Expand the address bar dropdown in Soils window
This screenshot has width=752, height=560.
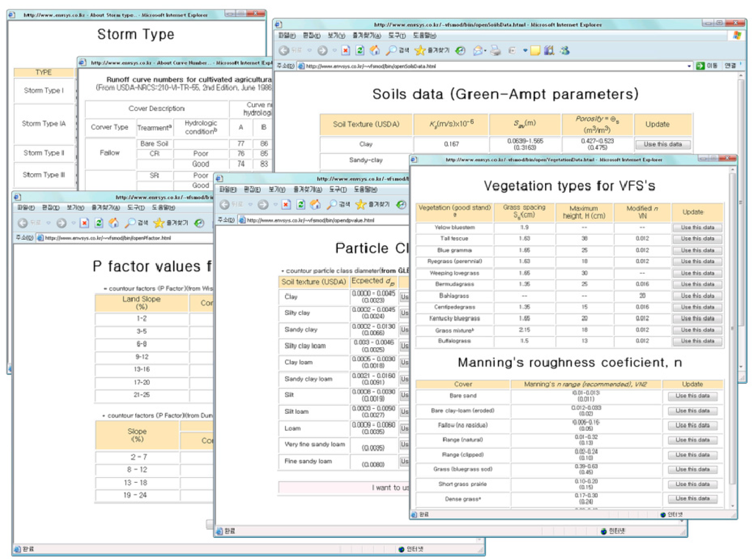[690, 66]
